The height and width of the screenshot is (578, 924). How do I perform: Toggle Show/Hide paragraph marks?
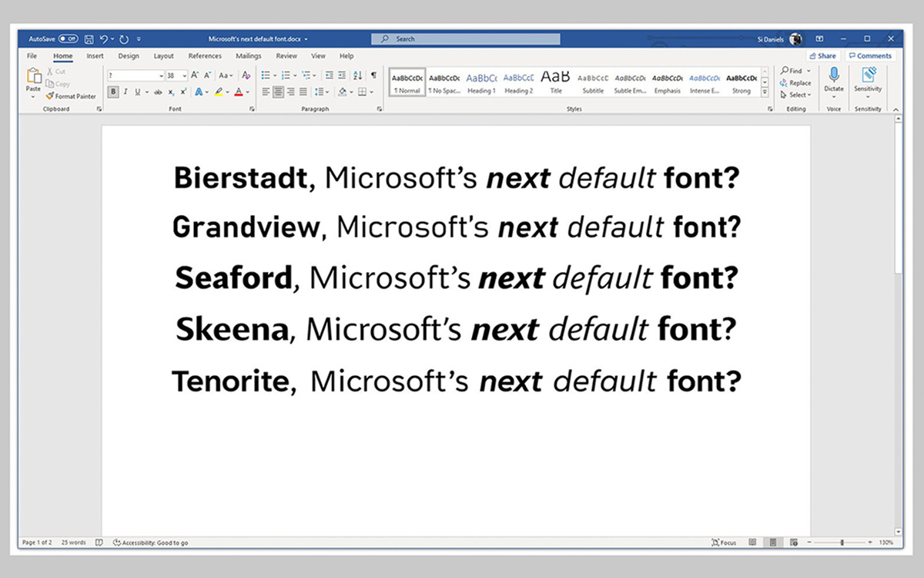373,76
